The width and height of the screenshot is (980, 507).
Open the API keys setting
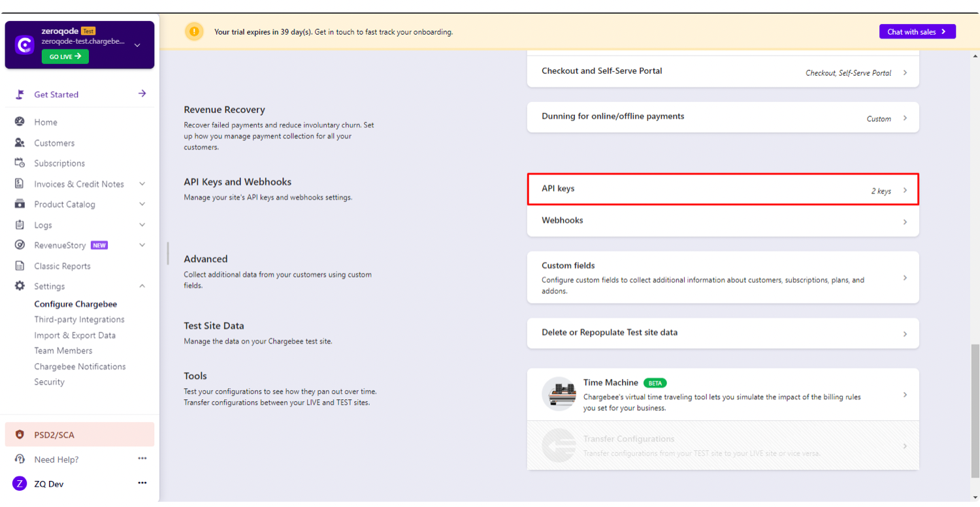pyautogui.click(x=723, y=189)
